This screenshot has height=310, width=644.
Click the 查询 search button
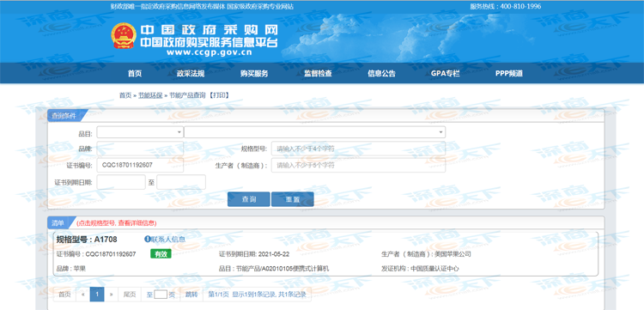[x=249, y=199]
